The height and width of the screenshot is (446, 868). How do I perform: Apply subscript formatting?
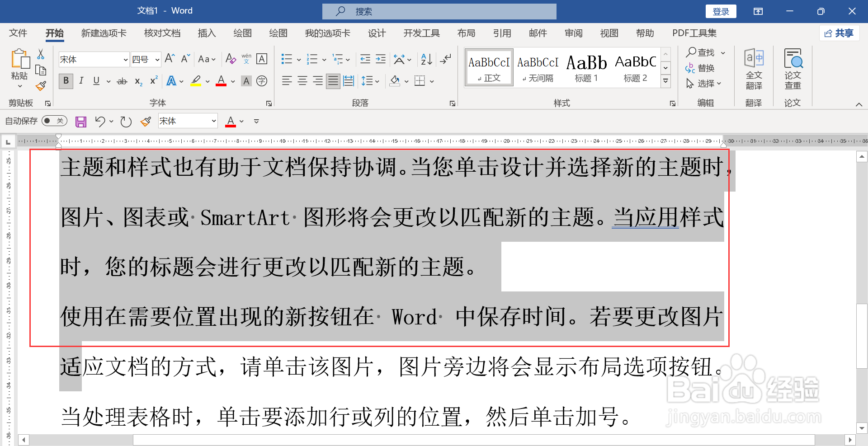(138, 81)
